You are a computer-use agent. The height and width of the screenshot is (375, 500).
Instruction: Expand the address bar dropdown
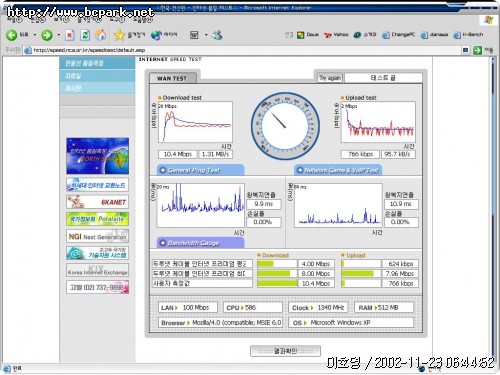(x=465, y=50)
